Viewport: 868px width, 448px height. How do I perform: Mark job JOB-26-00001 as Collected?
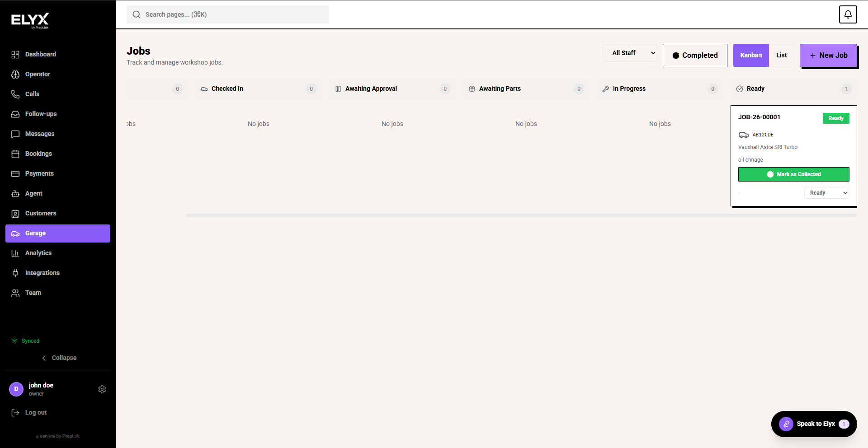pos(793,174)
